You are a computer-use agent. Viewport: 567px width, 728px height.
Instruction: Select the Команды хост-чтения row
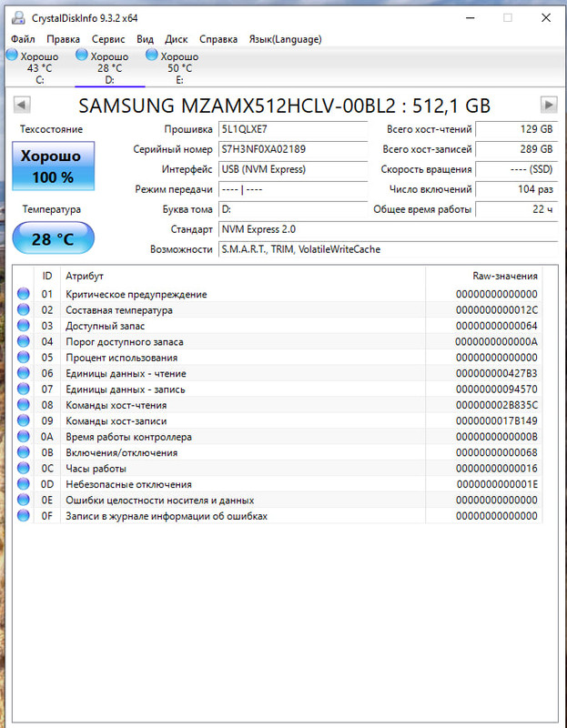coord(278,405)
